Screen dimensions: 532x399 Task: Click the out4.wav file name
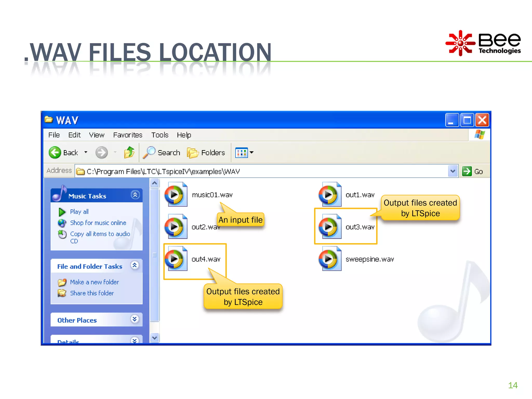(206, 259)
